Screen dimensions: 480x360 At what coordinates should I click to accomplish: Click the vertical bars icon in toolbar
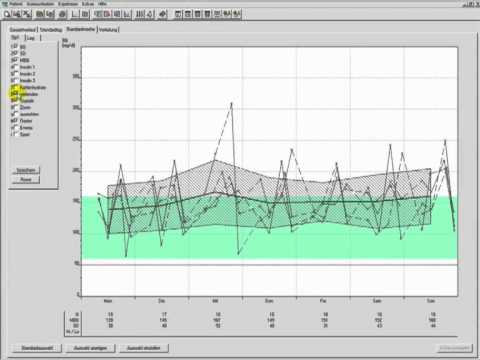click(140, 14)
